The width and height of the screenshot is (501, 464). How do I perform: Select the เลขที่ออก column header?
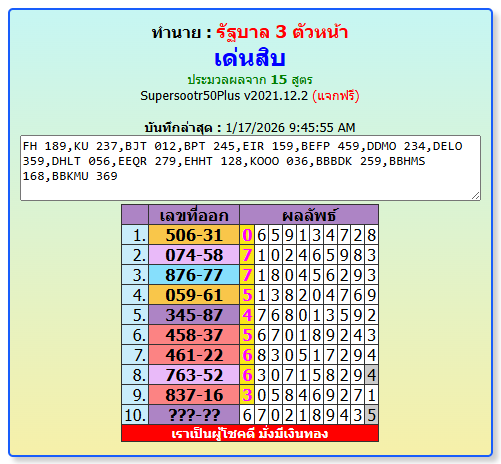tap(194, 215)
